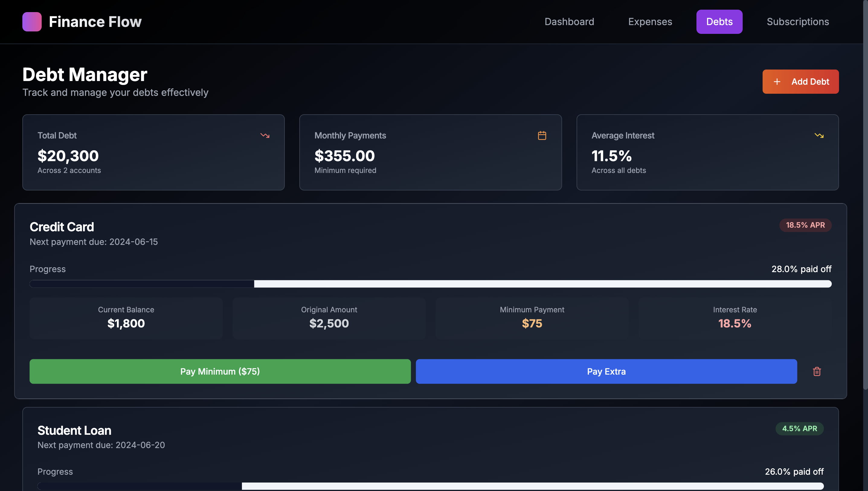The image size is (868, 491).
Task: Select the Debts tab
Action: point(719,21)
